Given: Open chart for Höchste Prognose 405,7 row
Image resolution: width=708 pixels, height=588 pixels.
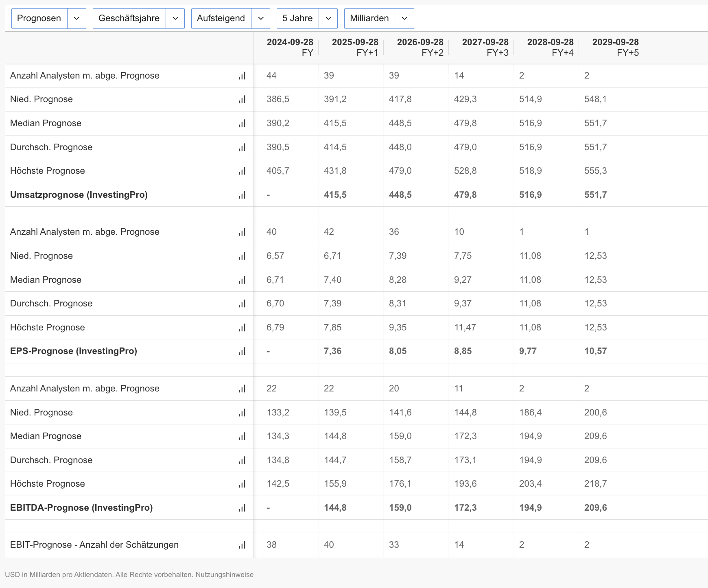Looking at the screenshot, I should (x=242, y=171).
